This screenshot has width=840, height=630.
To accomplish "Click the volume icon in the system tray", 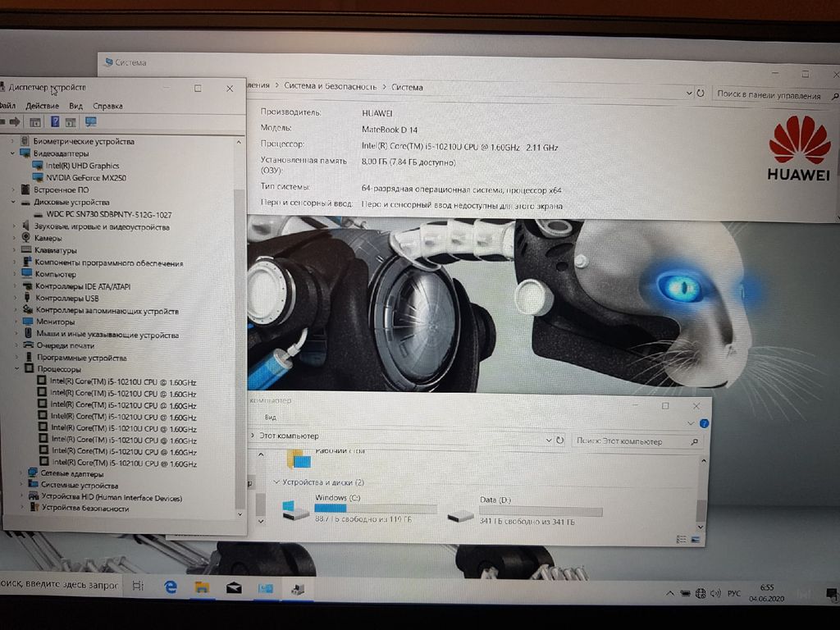I will pos(715,593).
